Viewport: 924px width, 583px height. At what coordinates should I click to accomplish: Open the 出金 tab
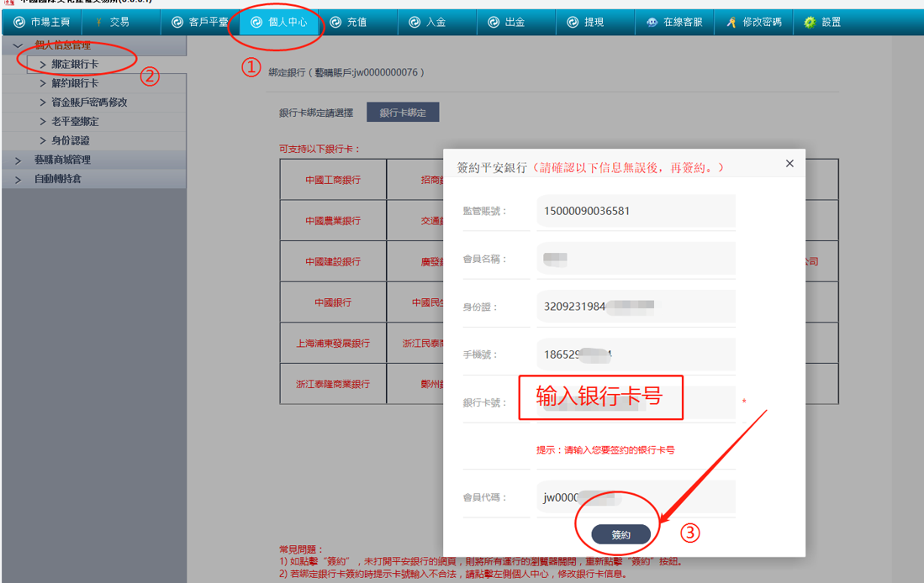point(516,23)
